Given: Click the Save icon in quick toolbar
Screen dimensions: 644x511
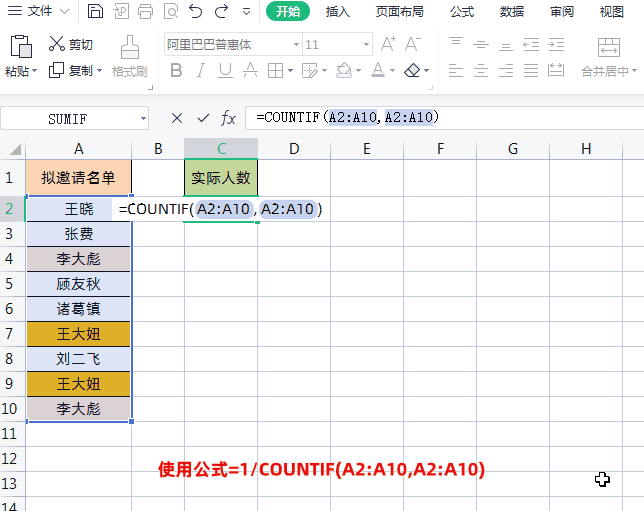Looking at the screenshot, I should pos(95,11).
